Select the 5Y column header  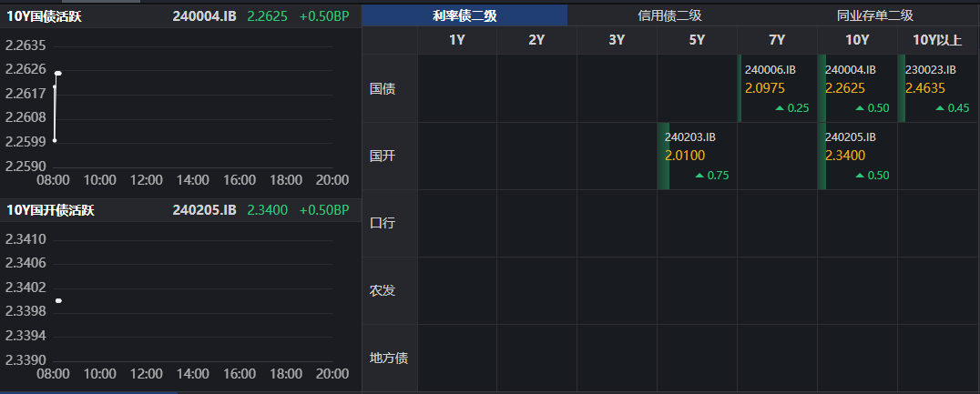[697, 40]
